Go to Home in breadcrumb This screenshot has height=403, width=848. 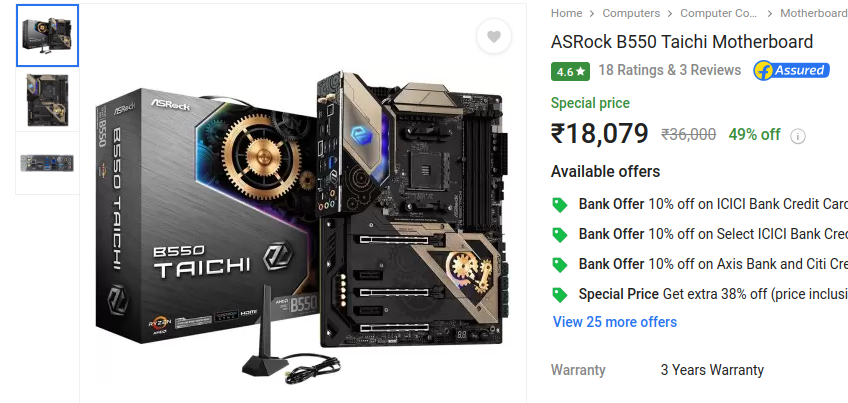coord(566,13)
